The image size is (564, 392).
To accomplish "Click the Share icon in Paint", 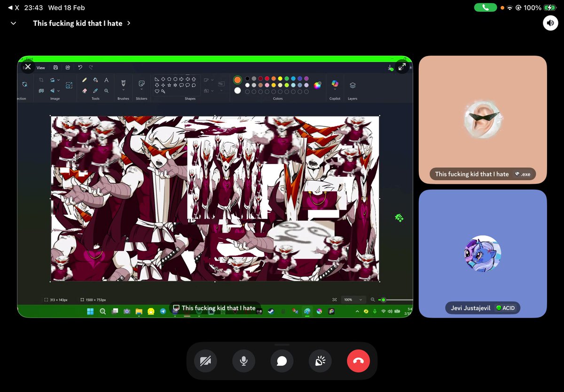I will (68, 68).
